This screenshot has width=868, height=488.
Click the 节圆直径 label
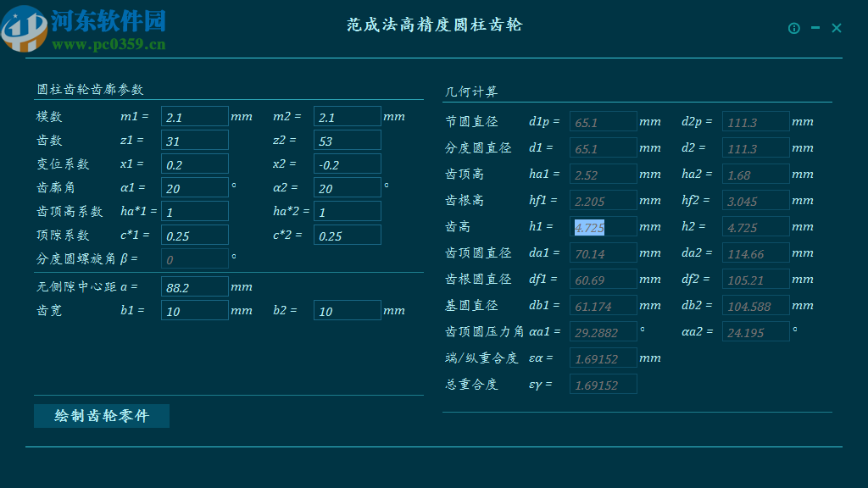pos(471,122)
